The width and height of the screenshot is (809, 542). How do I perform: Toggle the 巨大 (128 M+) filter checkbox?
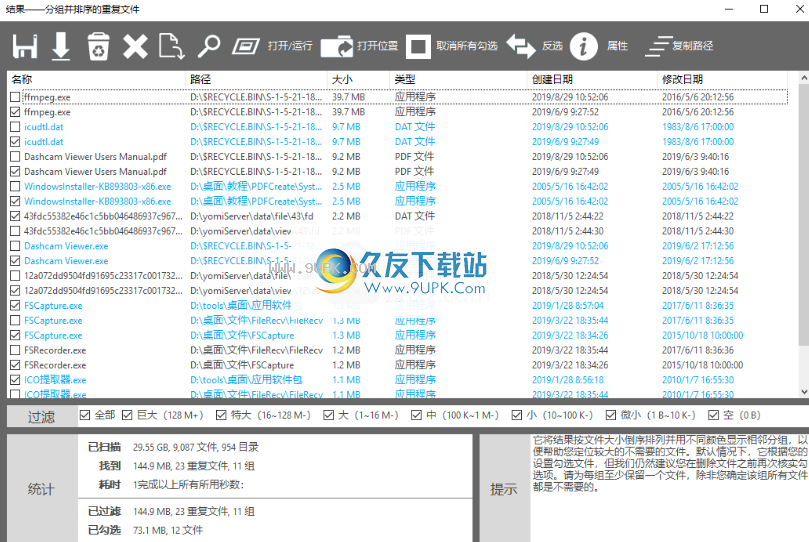click(127, 415)
